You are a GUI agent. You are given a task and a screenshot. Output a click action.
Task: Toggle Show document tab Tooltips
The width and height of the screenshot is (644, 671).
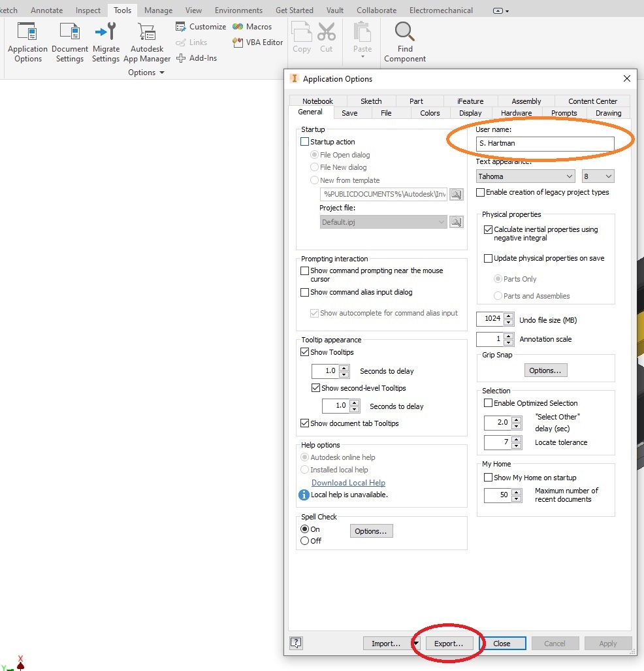click(x=304, y=423)
